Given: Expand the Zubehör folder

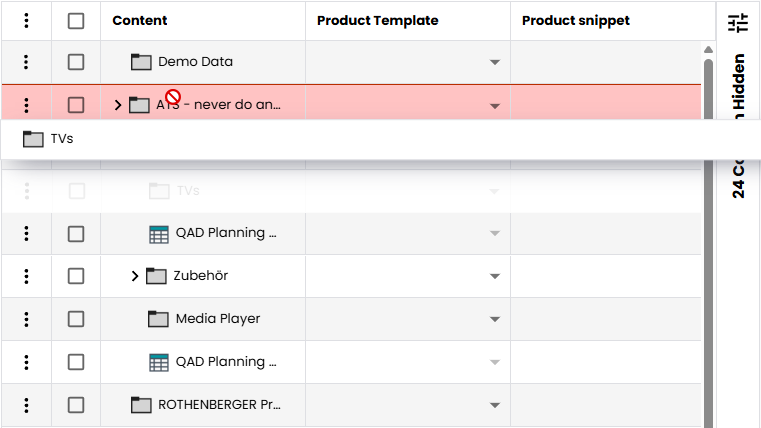Looking at the screenshot, I should tap(135, 276).
